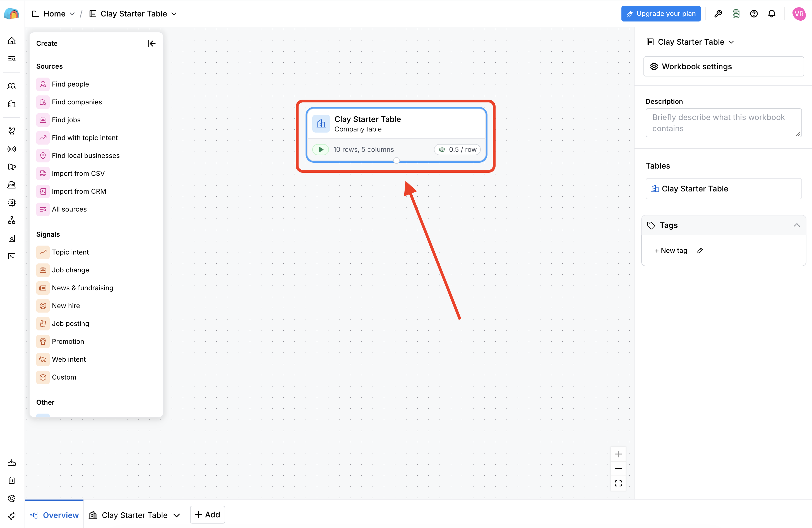Open the Companies building icon in left sidebar
Viewport: 812px width, 528px height.
point(12,104)
